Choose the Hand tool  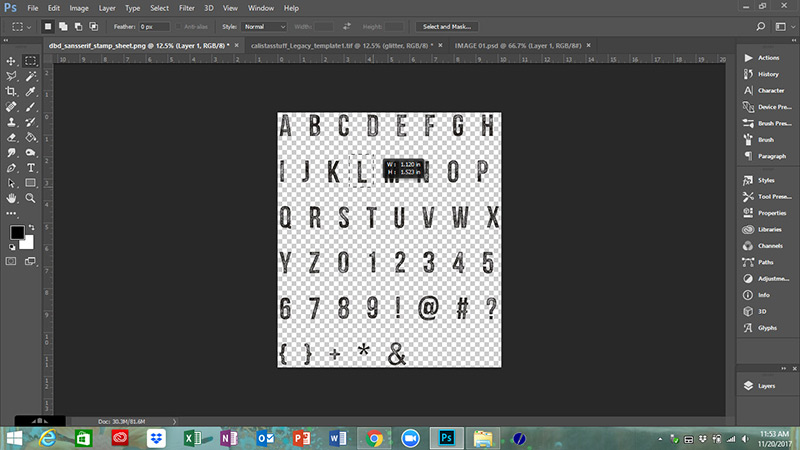(x=12, y=198)
